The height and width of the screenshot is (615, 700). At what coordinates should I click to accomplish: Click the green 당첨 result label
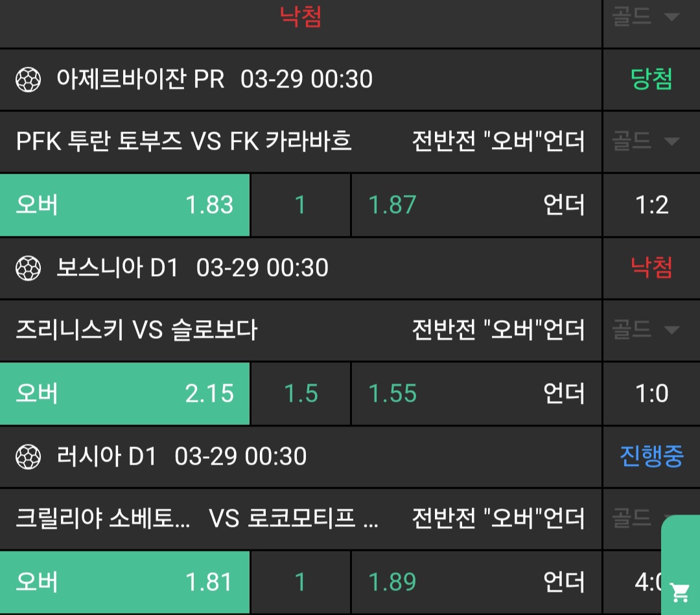[x=651, y=80]
